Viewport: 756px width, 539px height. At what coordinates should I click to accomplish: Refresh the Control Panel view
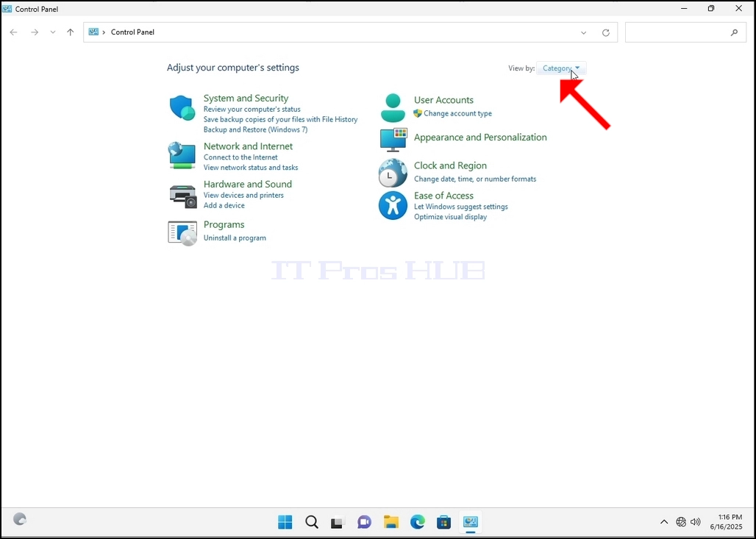pyautogui.click(x=606, y=33)
